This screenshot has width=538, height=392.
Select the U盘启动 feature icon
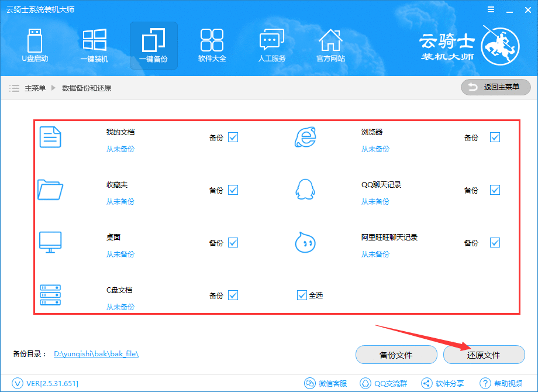pyautogui.click(x=35, y=45)
